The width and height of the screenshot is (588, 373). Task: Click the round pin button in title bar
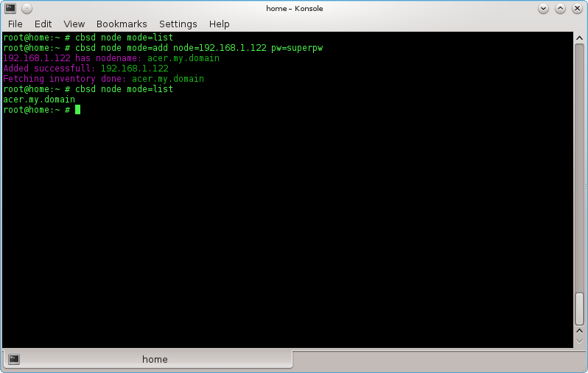(x=27, y=8)
